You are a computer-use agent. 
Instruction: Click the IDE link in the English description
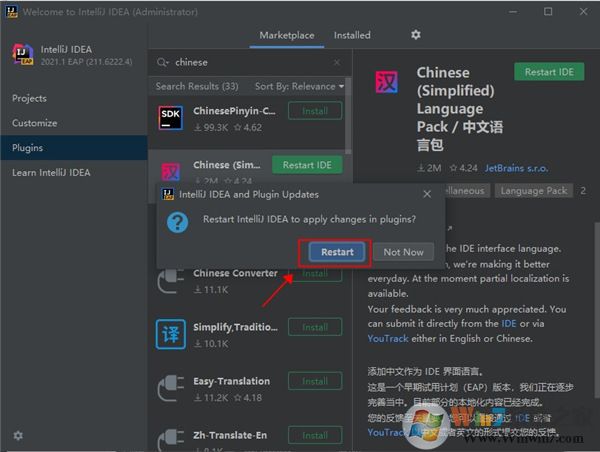click(509, 324)
